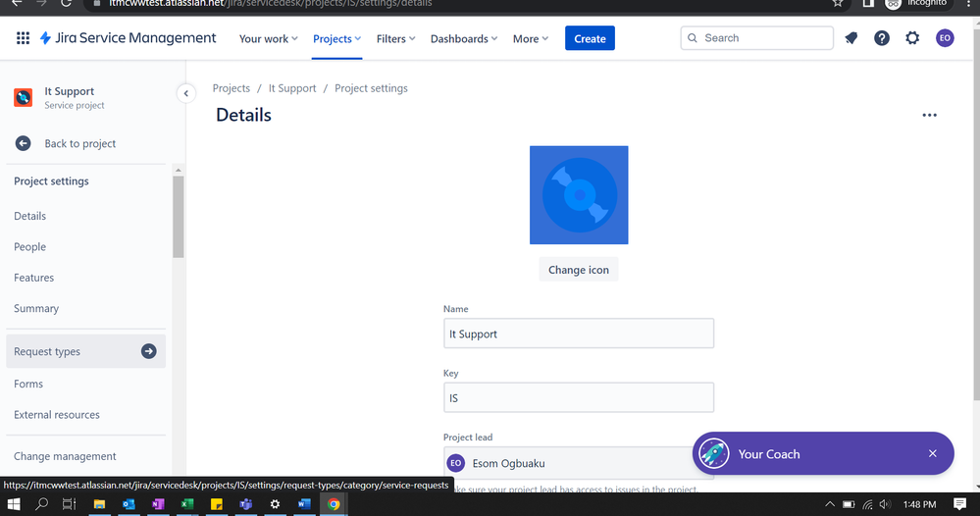Open Windows Settings gear on the taskbar
Screen dimensions: 980x516
point(275,504)
